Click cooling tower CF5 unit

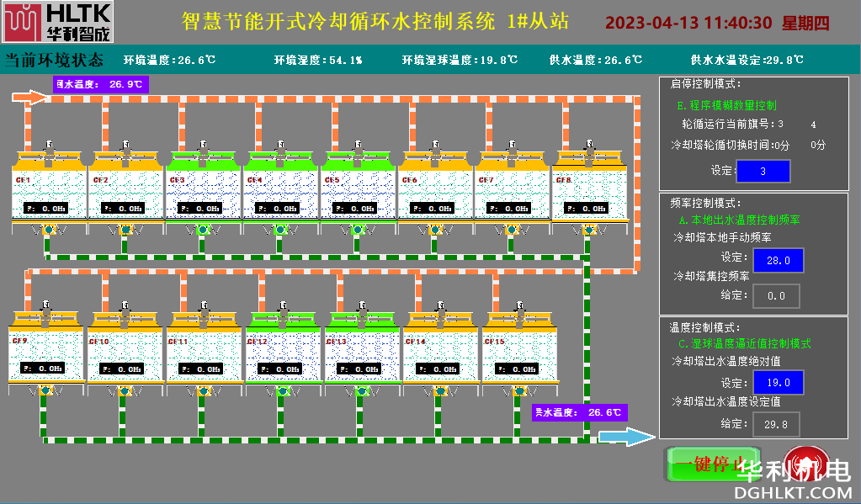pos(357,187)
